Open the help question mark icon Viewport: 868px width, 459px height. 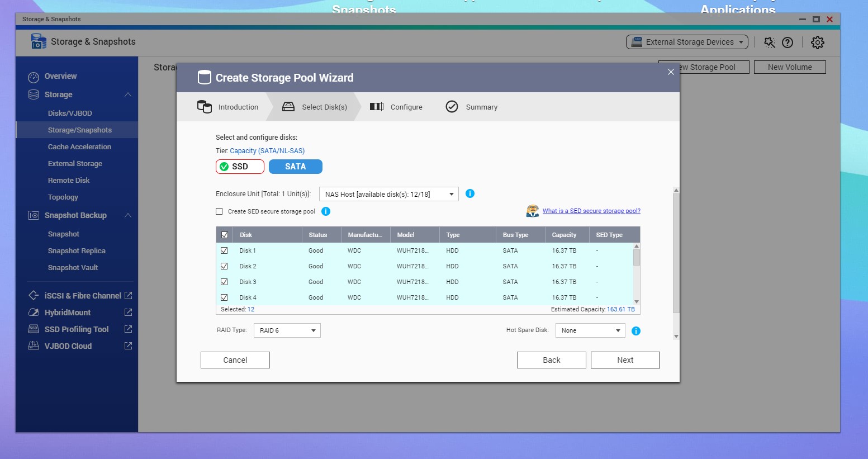coord(788,42)
